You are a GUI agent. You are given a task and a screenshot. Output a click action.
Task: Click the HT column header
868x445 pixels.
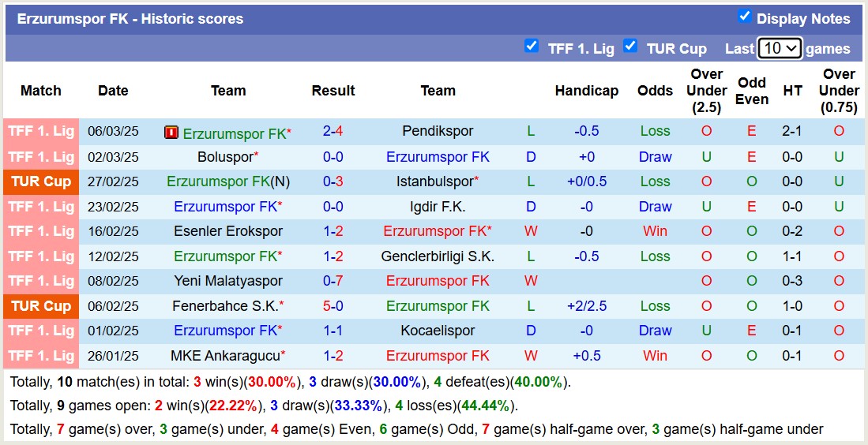(792, 91)
